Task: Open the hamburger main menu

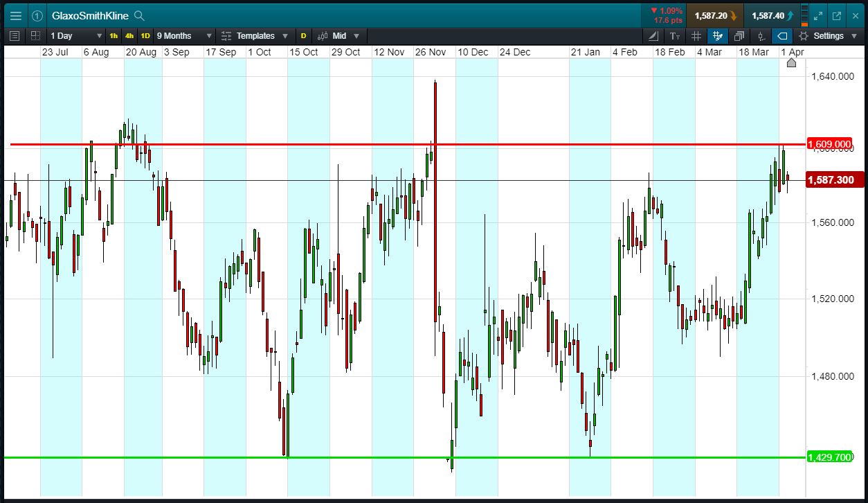Action: [x=15, y=15]
